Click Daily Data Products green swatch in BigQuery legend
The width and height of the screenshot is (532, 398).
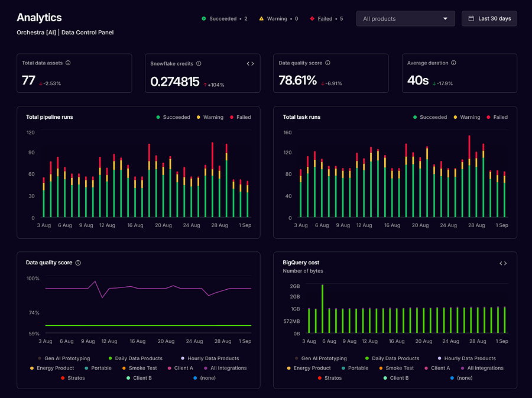367,358
